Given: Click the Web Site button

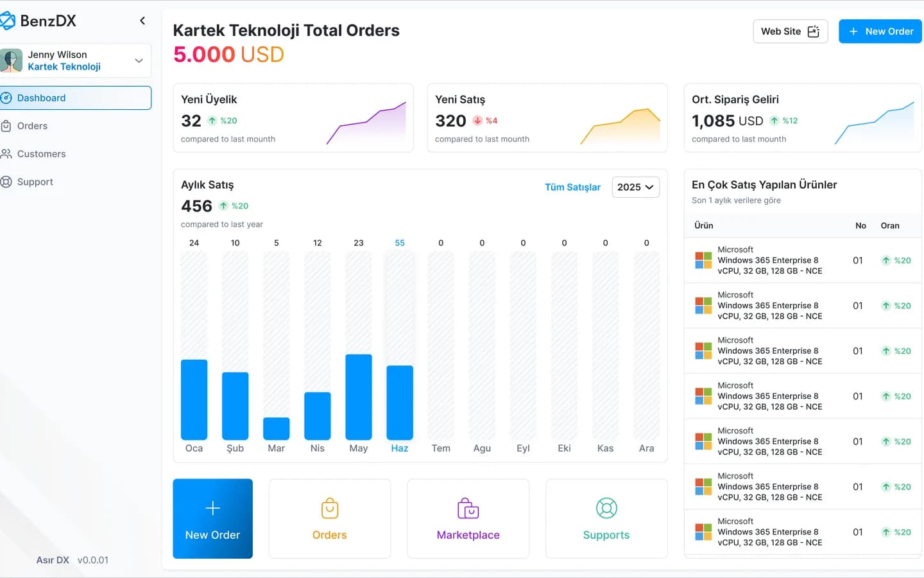Looking at the screenshot, I should (x=791, y=31).
